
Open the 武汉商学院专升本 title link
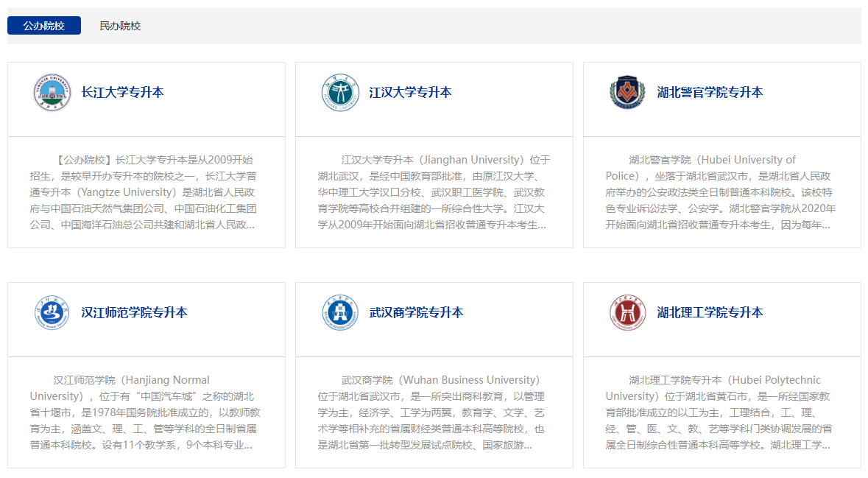point(416,313)
